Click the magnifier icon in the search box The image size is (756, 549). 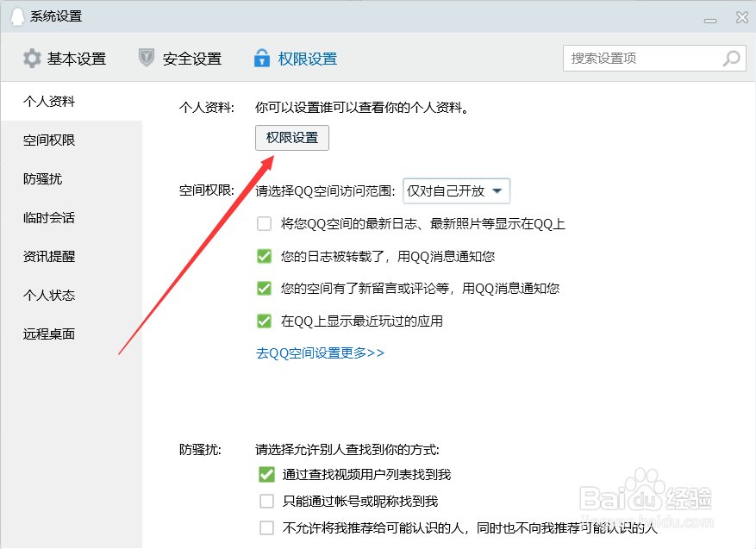coord(731,58)
